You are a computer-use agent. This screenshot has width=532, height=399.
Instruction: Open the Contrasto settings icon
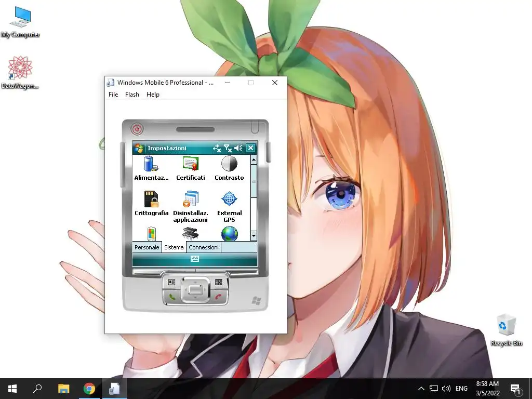[x=229, y=168]
